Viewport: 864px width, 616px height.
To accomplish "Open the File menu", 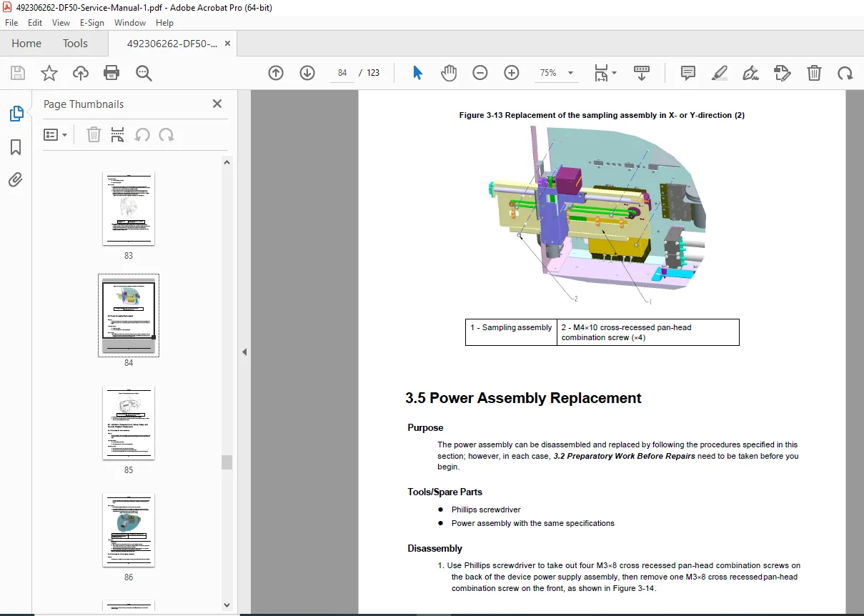I will pos(11,23).
